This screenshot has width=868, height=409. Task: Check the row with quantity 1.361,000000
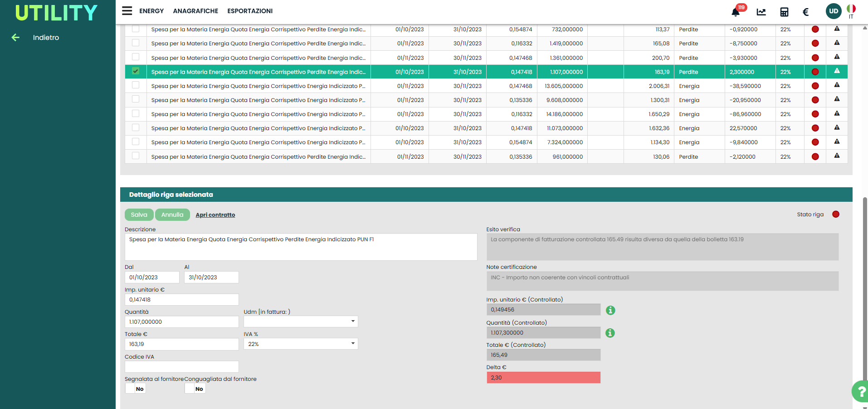[x=136, y=57]
